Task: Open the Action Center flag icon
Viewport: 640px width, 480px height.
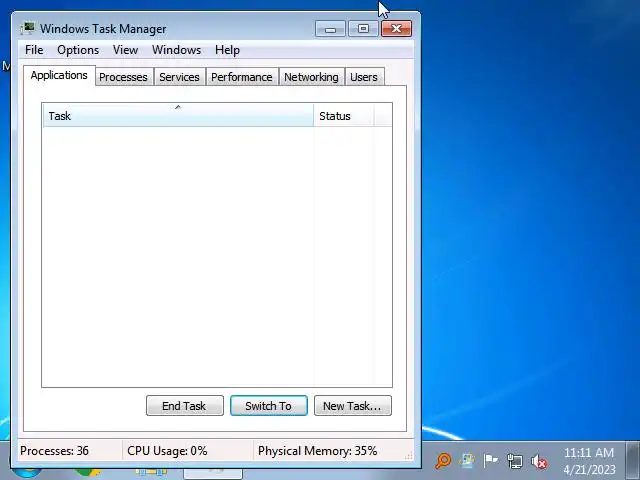Action: point(490,461)
